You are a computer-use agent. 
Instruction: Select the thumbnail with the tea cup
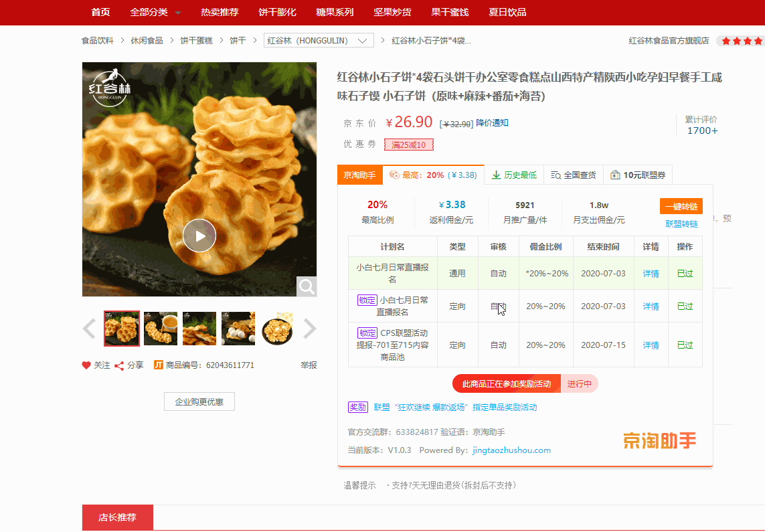tap(161, 329)
